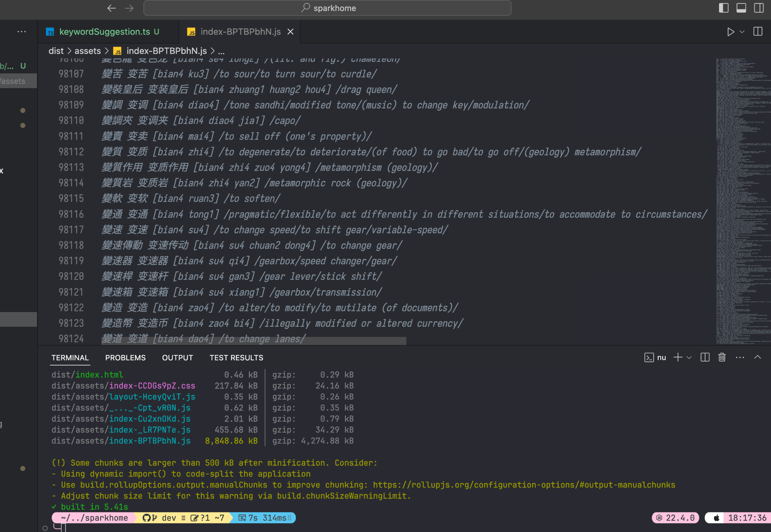Image resolution: width=771 pixels, height=532 pixels.
Task: Open the PROBLEMS panel tab
Action: [x=125, y=358]
